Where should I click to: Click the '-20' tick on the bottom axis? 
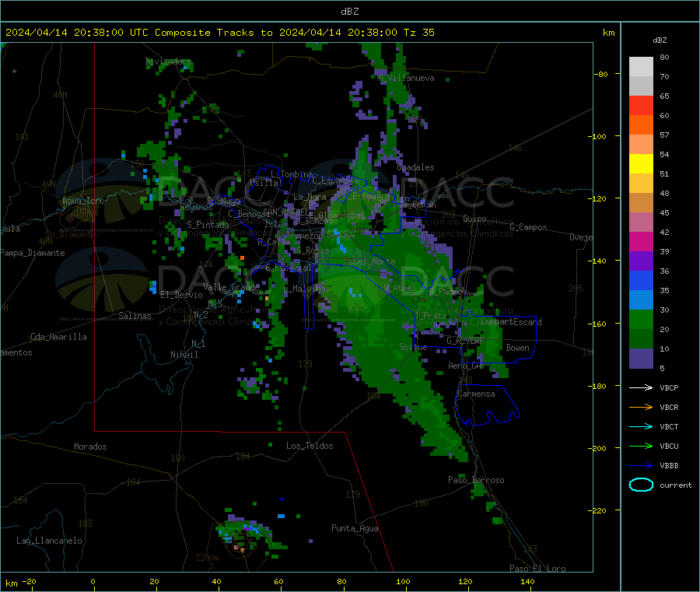[x=29, y=581]
